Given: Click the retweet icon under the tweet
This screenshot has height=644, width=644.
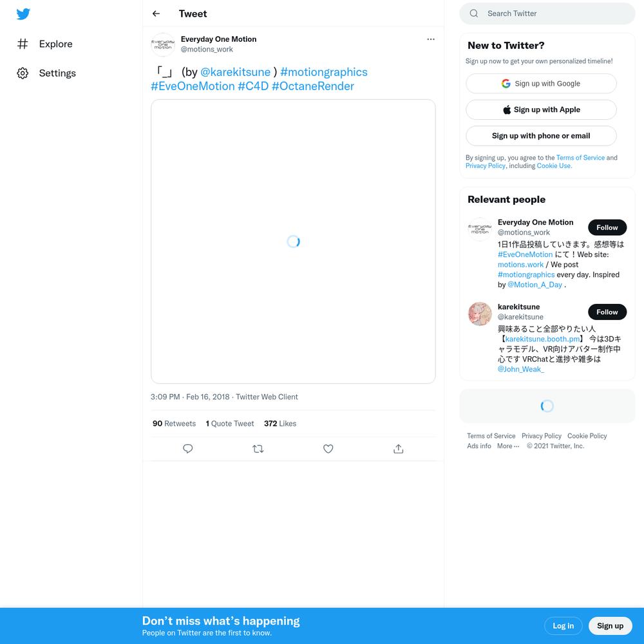Looking at the screenshot, I should (258, 449).
